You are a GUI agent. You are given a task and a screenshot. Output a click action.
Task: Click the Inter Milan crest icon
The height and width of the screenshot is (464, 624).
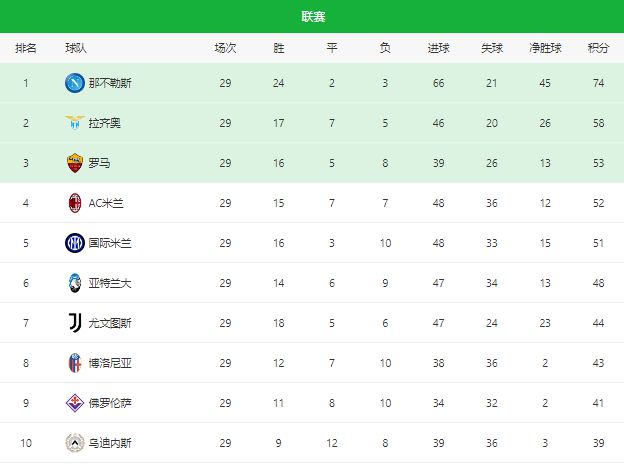tap(75, 243)
